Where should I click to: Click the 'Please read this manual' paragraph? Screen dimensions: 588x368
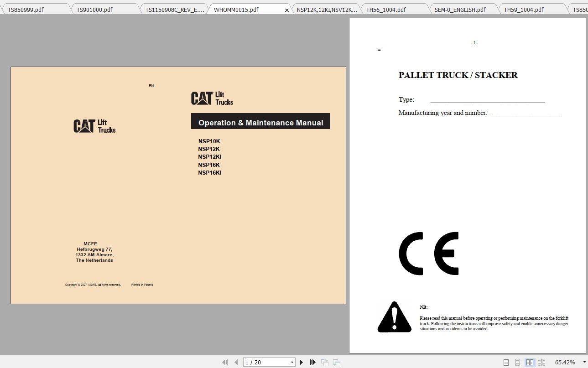pos(494,323)
